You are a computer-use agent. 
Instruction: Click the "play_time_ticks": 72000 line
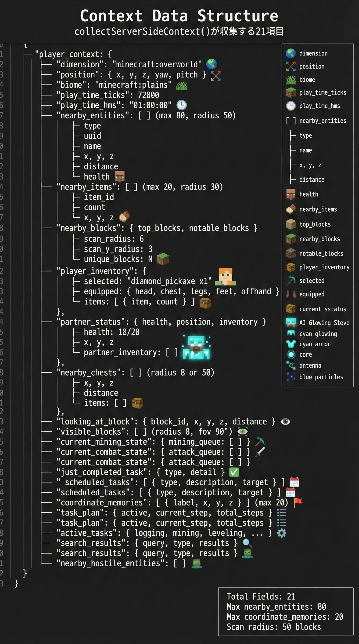[x=108, y=95]
